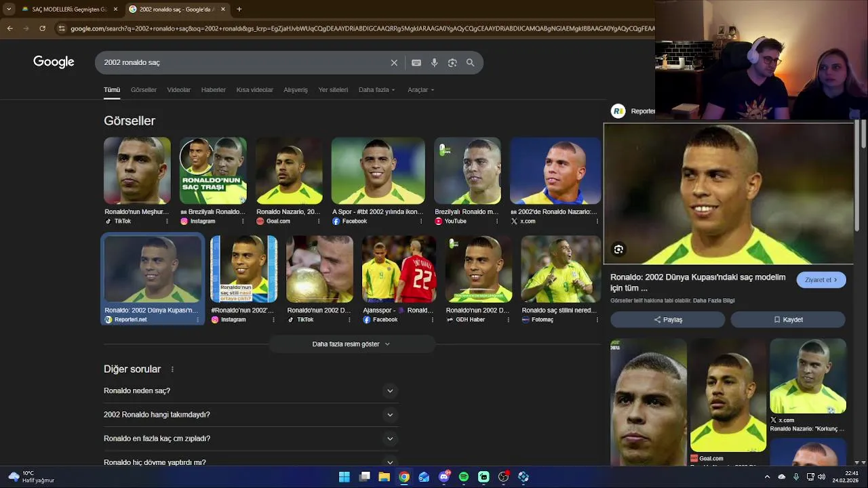Screen dimensions: 868x488
Task: Open Discord from the taskbar
Action: [x=444, y=476]
